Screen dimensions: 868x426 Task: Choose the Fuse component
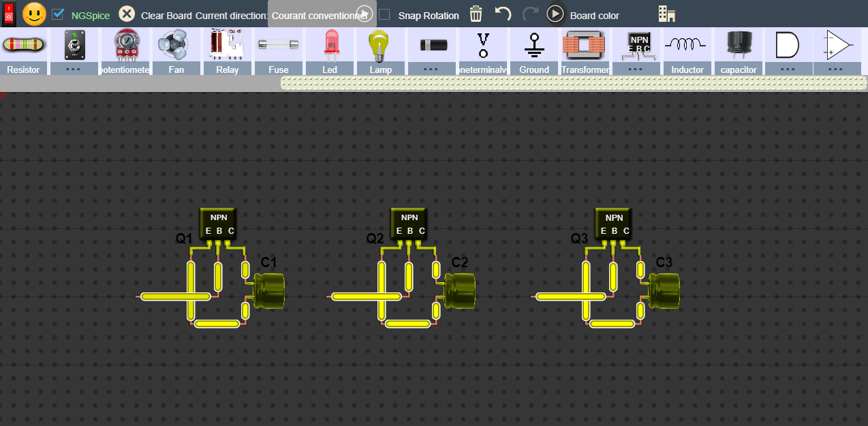(278, 49)
